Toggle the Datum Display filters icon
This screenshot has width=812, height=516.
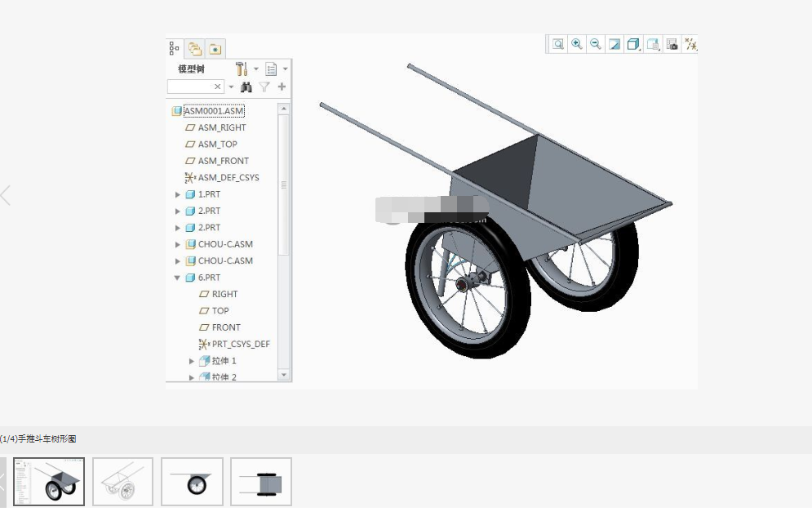pyautogui.click(x=690, y=44)
